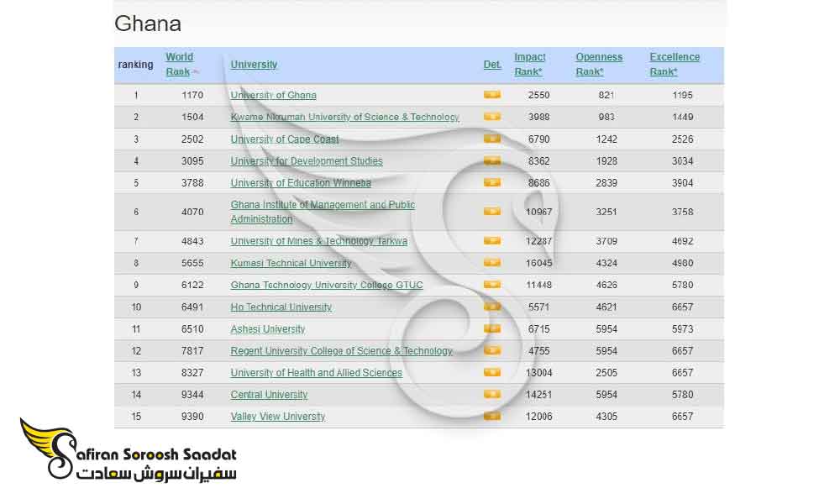Open University of Cape Coast link
This screenshot has height=504, width=840.
click(x=285, y=139)
